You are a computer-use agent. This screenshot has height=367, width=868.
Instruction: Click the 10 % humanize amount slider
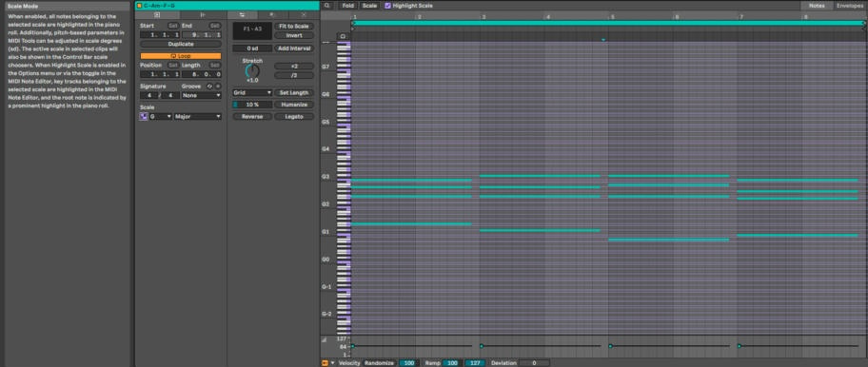click(x=252, y=105)
